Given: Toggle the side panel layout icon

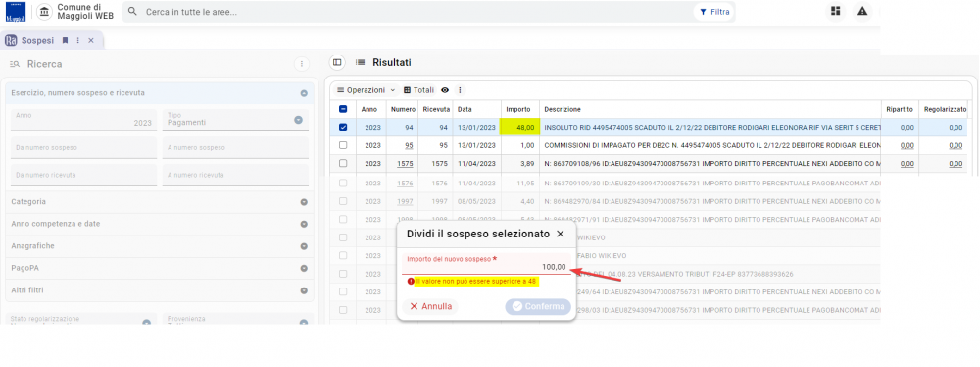Looking at the screenshot, I should (337, 62).
